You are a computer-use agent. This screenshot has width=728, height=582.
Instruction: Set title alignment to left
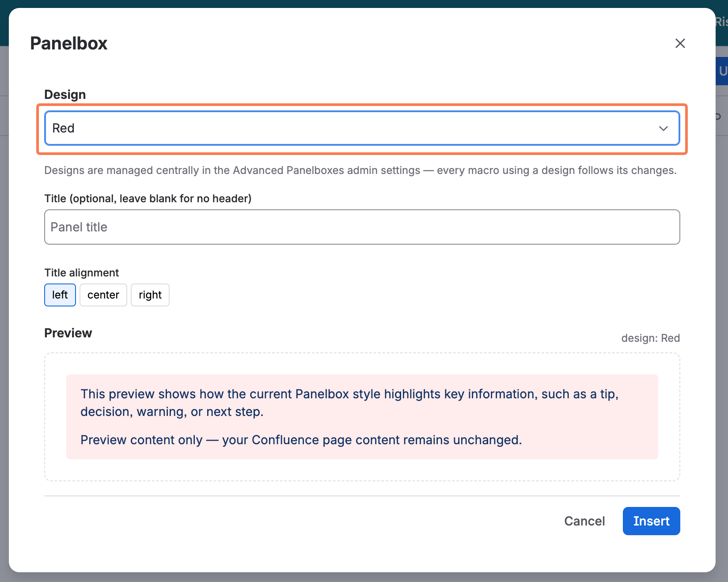click(x=60, y=295)
